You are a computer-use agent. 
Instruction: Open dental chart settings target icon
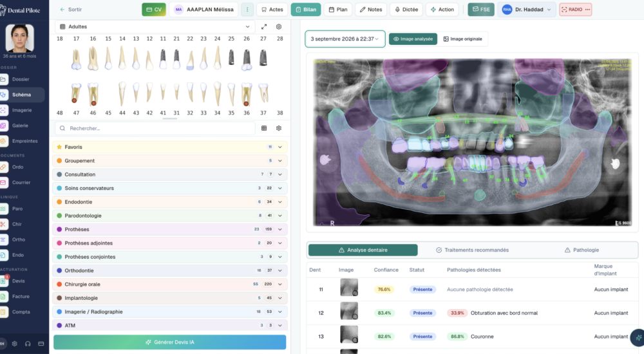pyautogui.click(x=279, y=26)
